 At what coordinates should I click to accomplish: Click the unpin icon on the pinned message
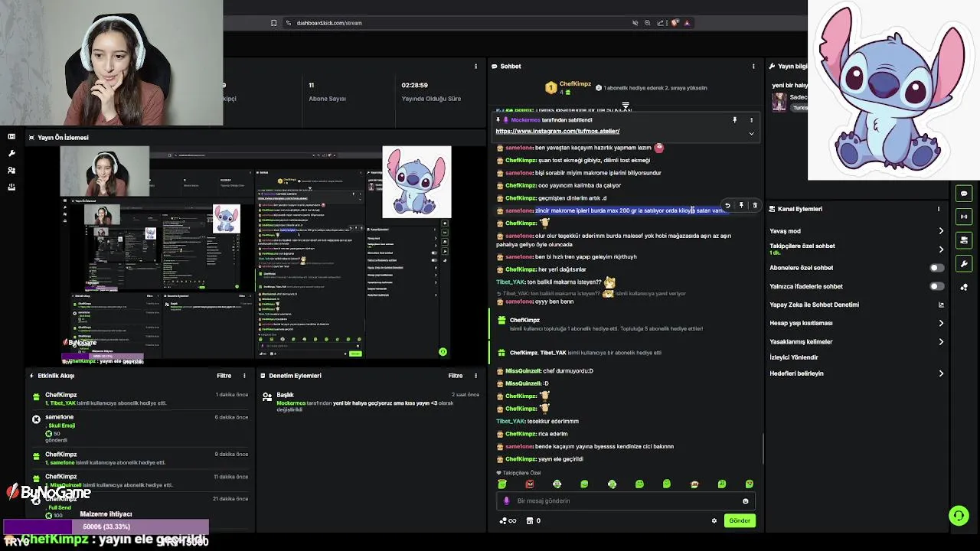click(734, 120)
